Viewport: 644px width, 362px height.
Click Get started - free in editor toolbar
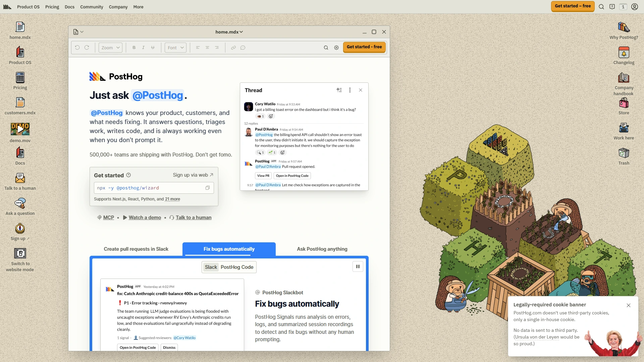pos(364,47)
